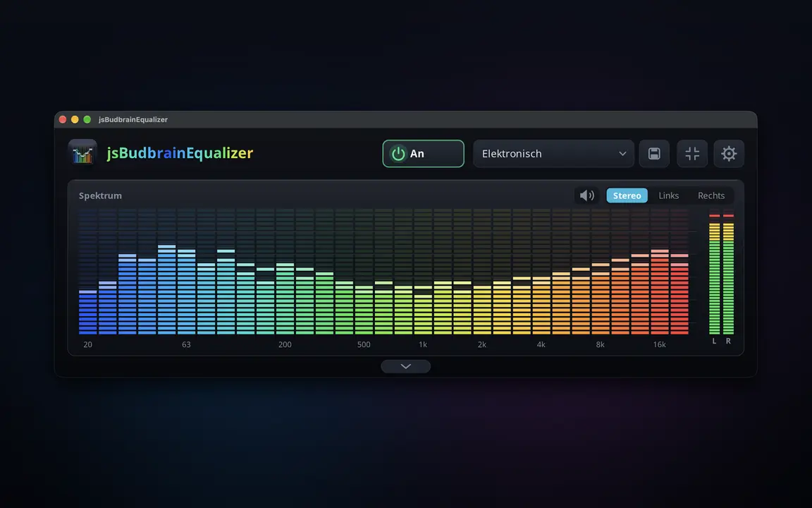Close the window with the red button
812x508 pixels.
pyautogui.click(x=63, y=120)
